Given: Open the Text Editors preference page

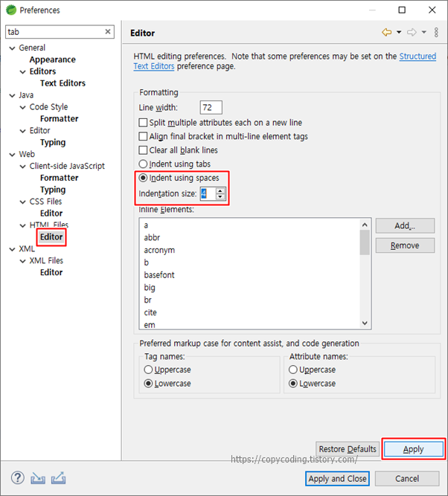Looking at the screenshot, I should coord(63,83).
